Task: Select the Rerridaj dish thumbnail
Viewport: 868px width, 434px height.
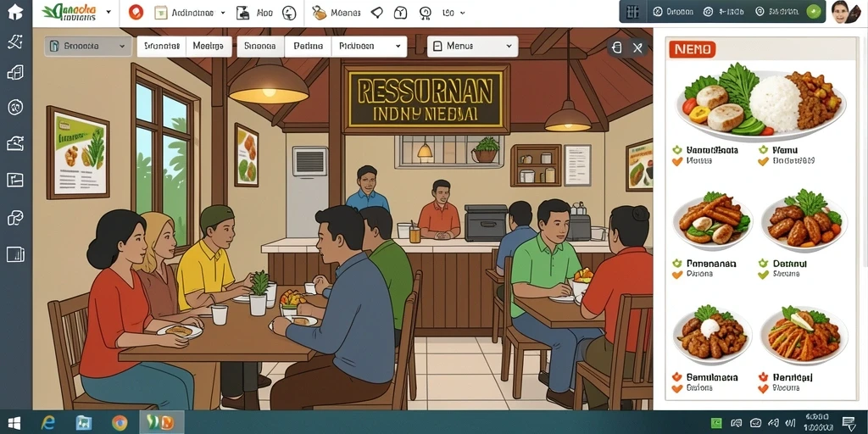Action: [x=804, y=334]
